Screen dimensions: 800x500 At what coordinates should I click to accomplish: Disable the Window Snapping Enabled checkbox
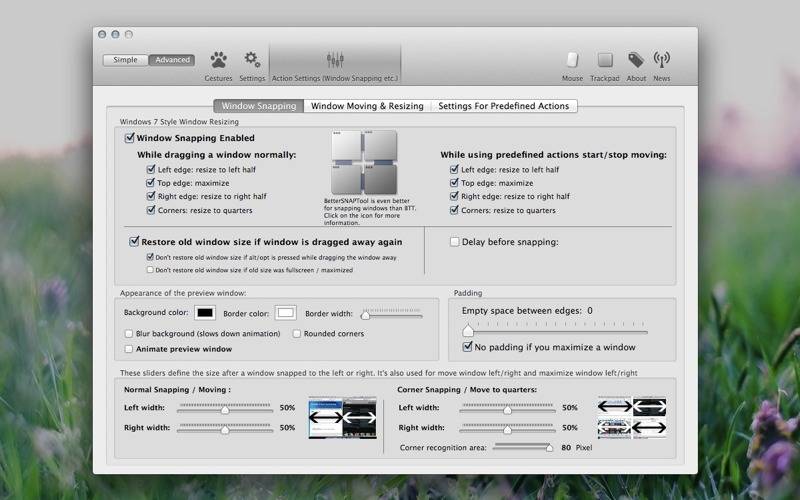pos(129,138)
